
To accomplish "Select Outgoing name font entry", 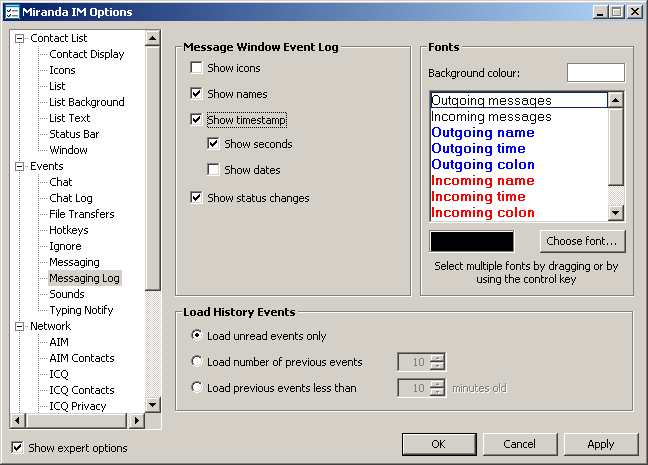I will coord(519,133).
